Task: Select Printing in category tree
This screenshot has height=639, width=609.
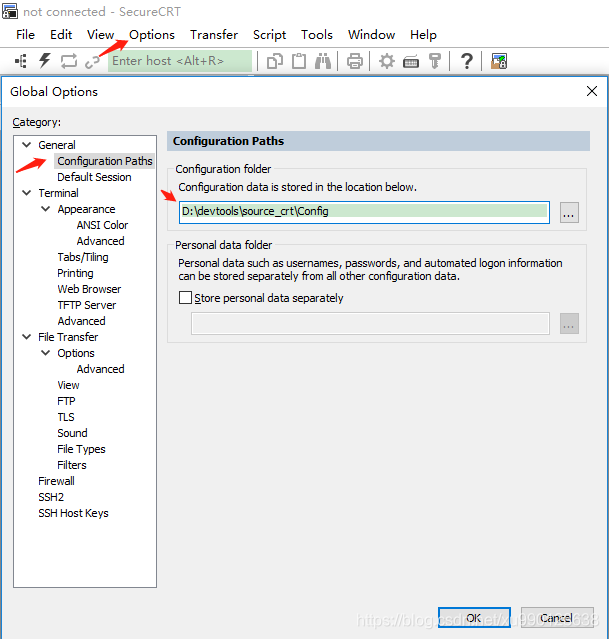Action: point(75,273)
